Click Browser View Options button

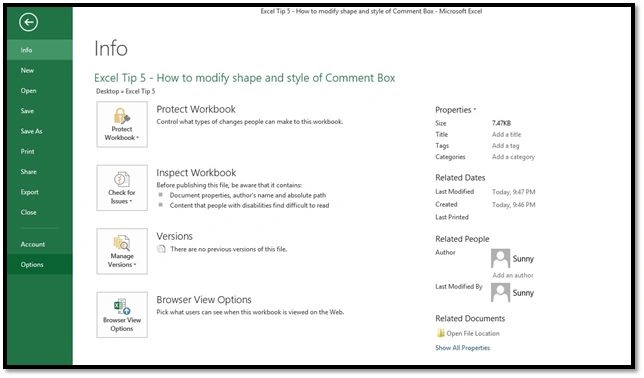click(122, 315)
